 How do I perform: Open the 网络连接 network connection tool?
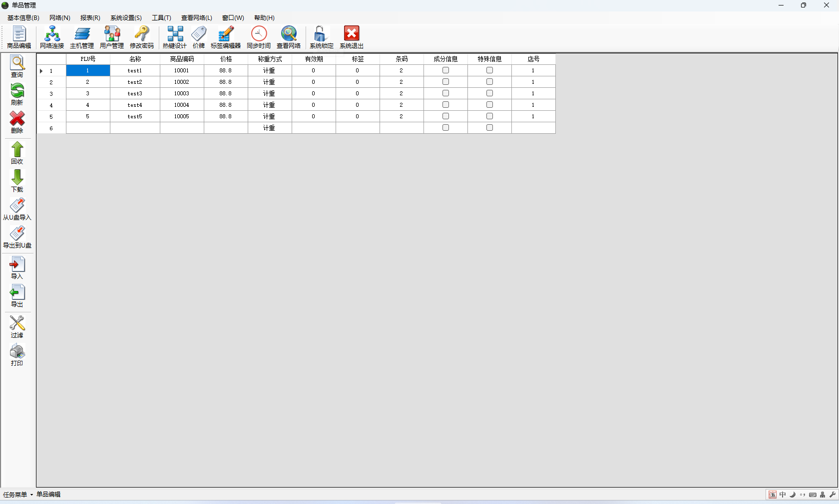coord(52,37)
